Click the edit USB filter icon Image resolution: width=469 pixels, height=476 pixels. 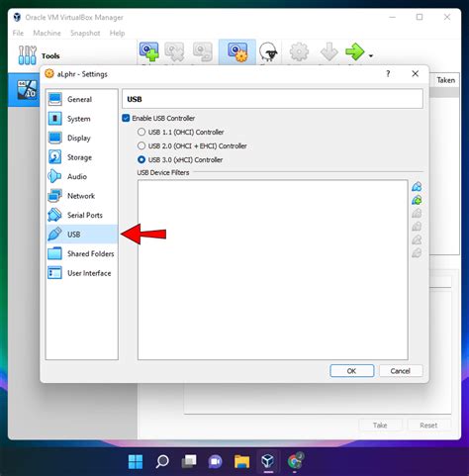[x=417, y=213]
